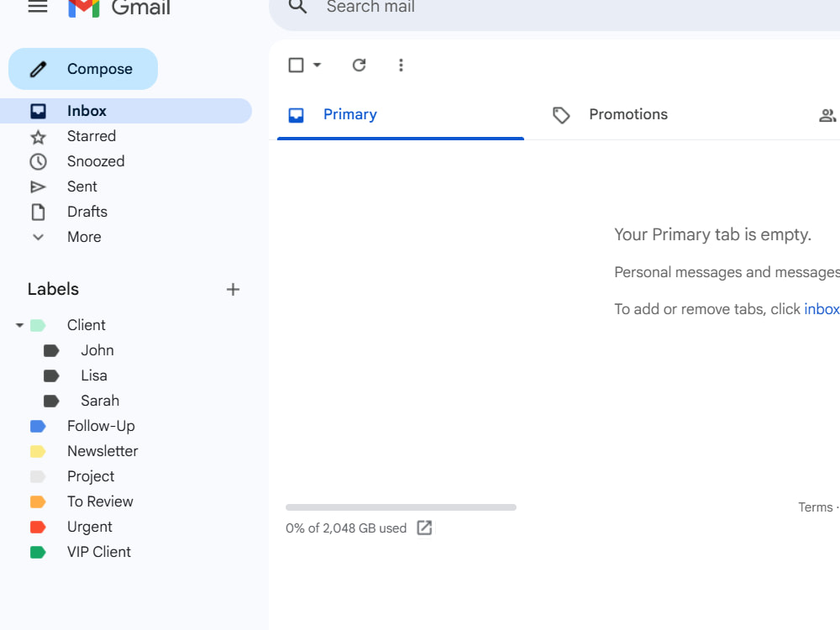
Task: Open the main menu hamburger icon
Action: coord(38,7)
